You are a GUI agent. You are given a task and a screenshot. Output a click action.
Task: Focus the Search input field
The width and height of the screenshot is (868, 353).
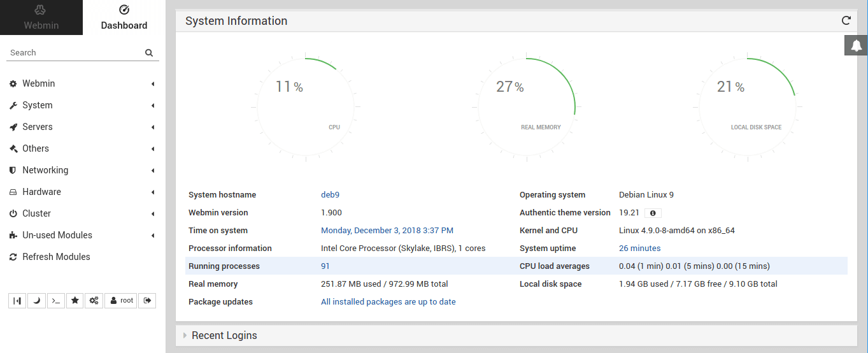point(75,53)
